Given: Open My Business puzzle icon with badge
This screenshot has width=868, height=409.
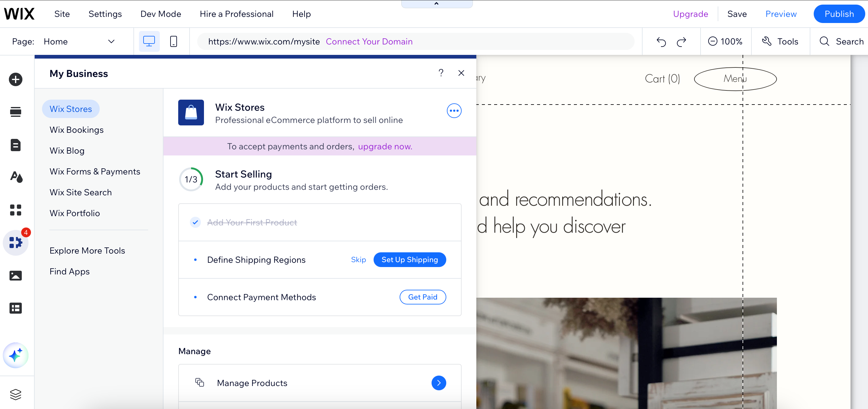Looking at the screenshot, I should [16, 242].
